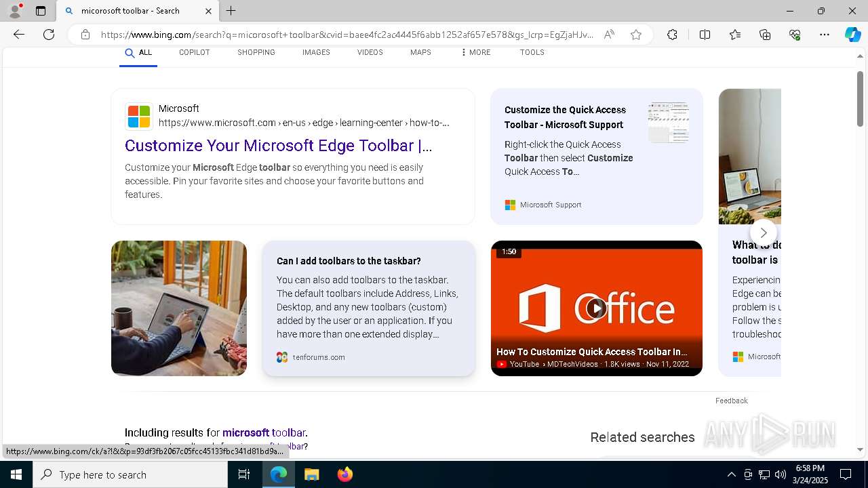
Task: Open the Copilot sidebar icon
Action: (852, 35)
